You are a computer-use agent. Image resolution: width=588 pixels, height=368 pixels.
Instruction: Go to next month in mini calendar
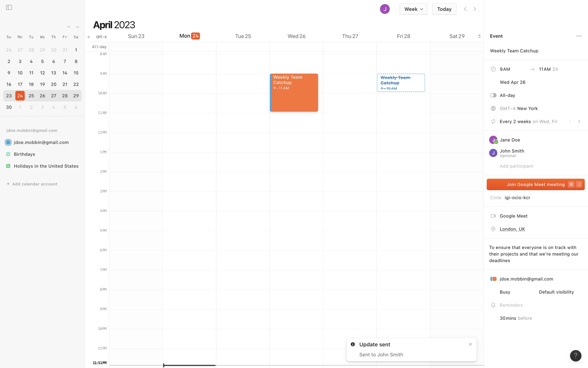(77, 27)
